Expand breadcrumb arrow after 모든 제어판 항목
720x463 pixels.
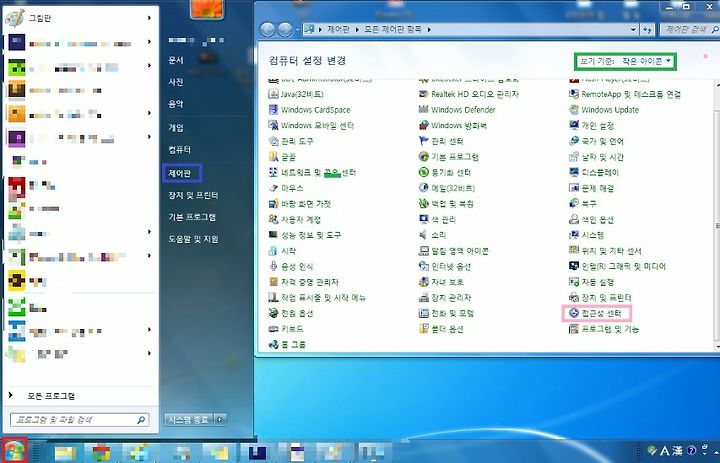429,29
